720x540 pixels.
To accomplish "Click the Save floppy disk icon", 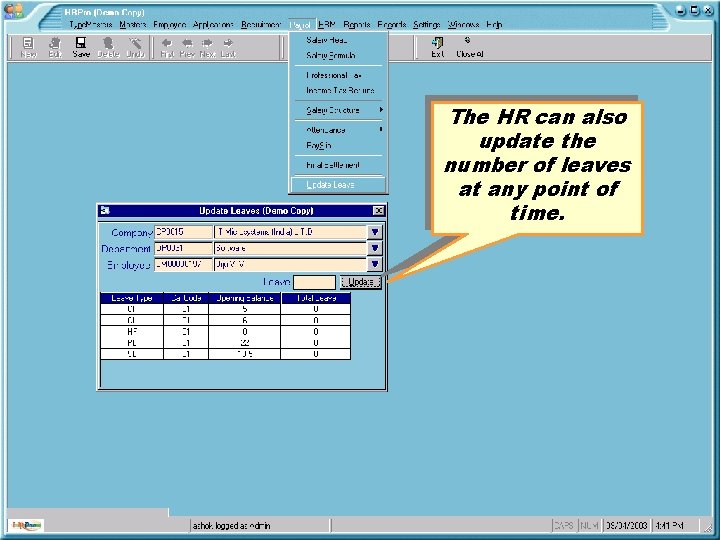I will (x=81, y=43).
